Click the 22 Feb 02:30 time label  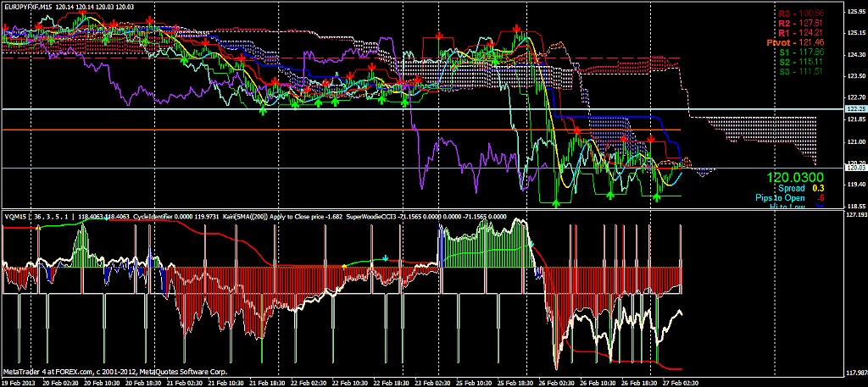point(308,383)
